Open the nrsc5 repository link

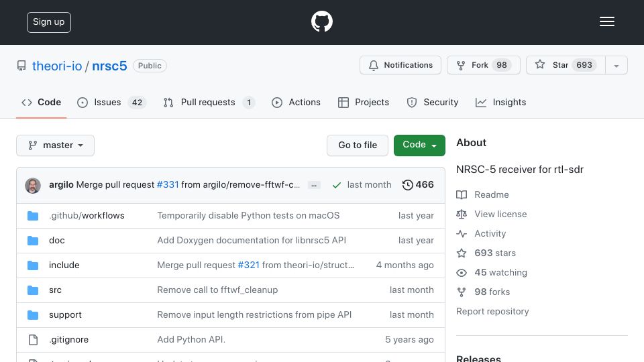point(109,66)
